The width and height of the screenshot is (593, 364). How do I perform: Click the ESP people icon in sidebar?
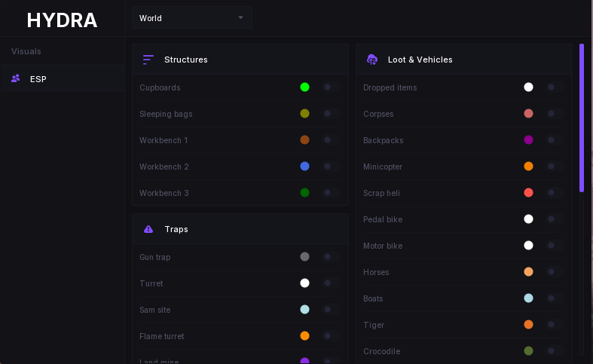pyautogui.click(x=16, y=78)
